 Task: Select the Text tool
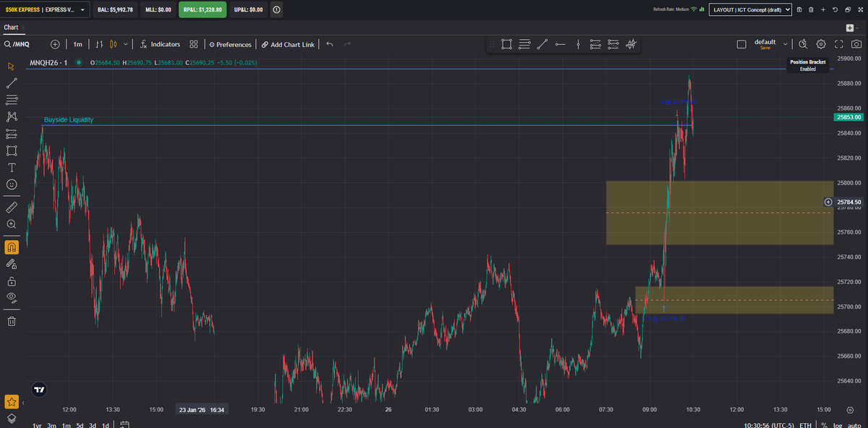coord(11,167)
